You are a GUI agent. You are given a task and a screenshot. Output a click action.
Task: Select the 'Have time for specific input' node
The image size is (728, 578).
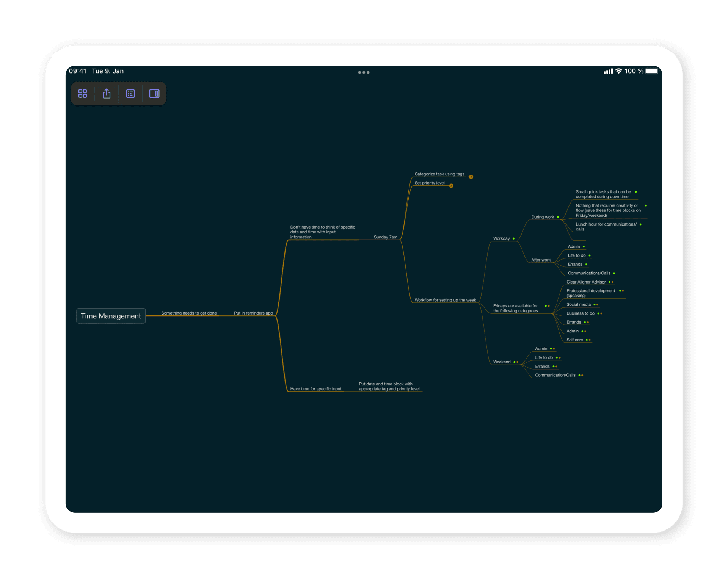(x=315, y=388)
